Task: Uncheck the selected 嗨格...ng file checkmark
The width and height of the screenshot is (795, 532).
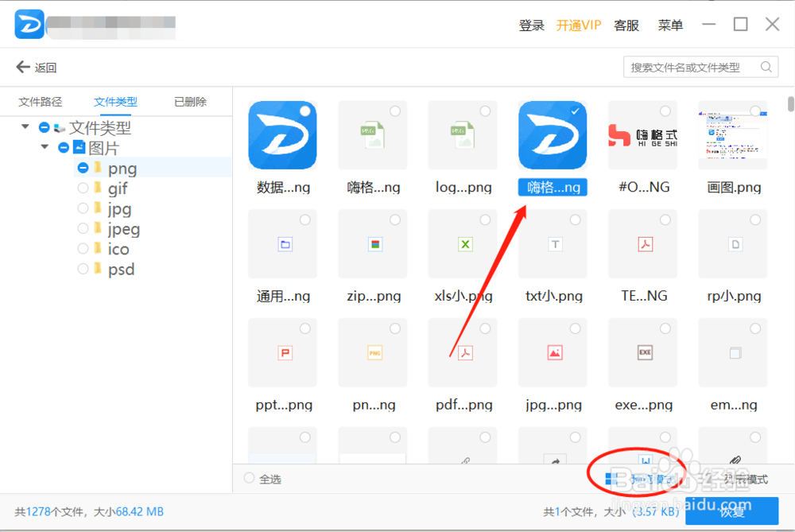Action: (x=575, y=111)
